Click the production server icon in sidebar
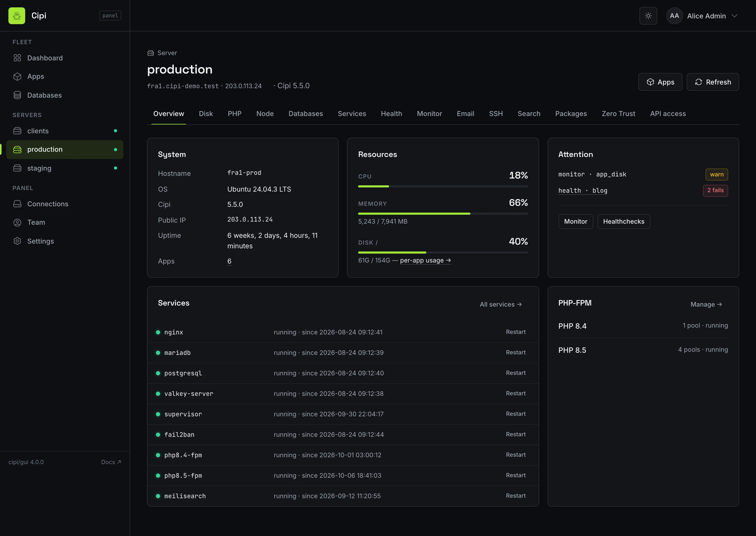 [17, 150]
